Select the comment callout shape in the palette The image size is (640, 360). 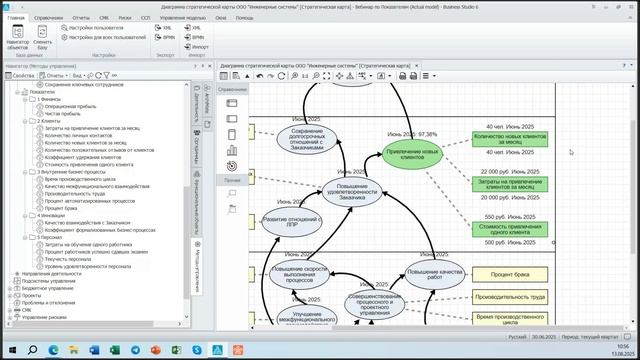tap(232, 193)
